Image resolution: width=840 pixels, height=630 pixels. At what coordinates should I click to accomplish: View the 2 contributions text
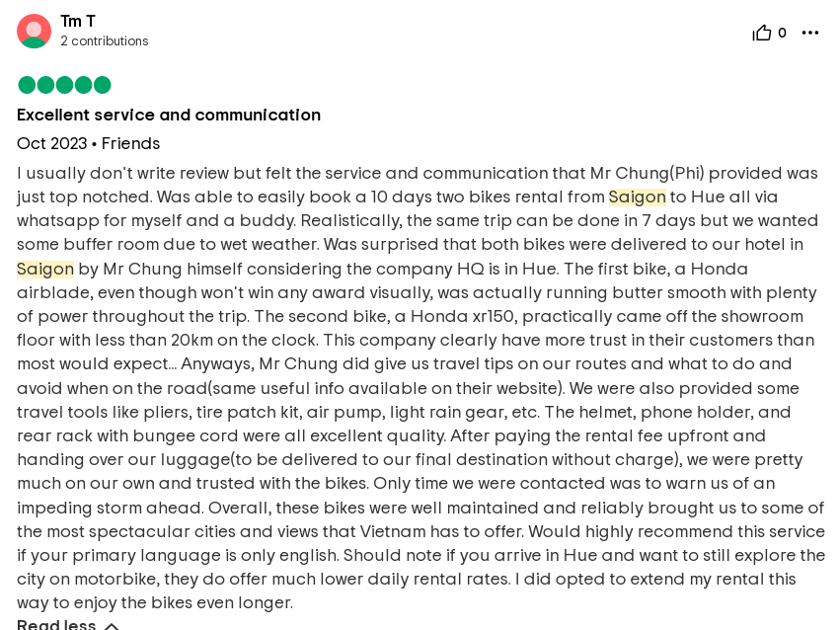[x=105, y=40]
